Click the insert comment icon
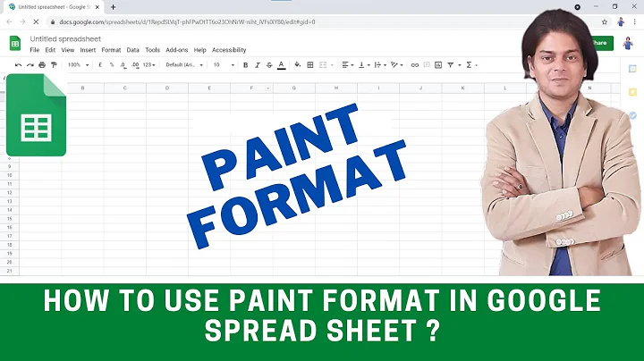This screenshot has height=361, width=644. [427, 65]
